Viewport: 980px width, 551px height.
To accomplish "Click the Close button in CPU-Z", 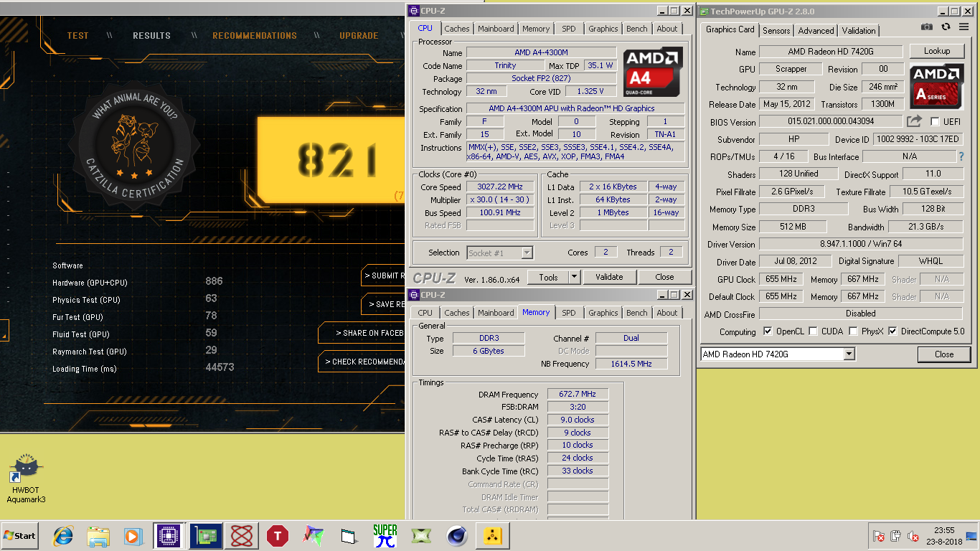I will click(x=664, y=277).
